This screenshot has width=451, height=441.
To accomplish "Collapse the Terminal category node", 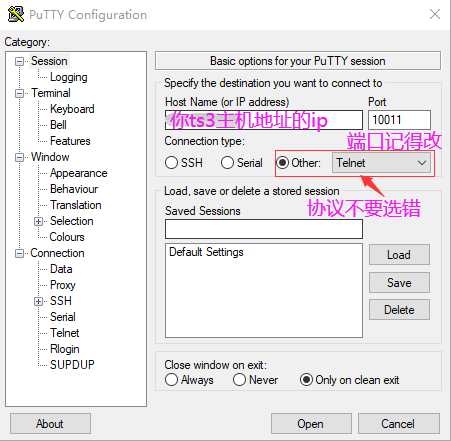I will (x=19, y=93).
